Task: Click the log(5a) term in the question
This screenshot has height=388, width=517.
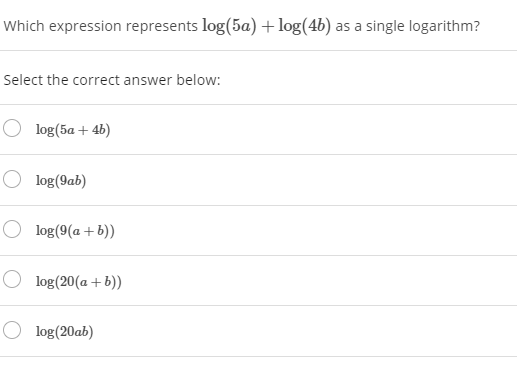Action: click(x=229, y=26)
